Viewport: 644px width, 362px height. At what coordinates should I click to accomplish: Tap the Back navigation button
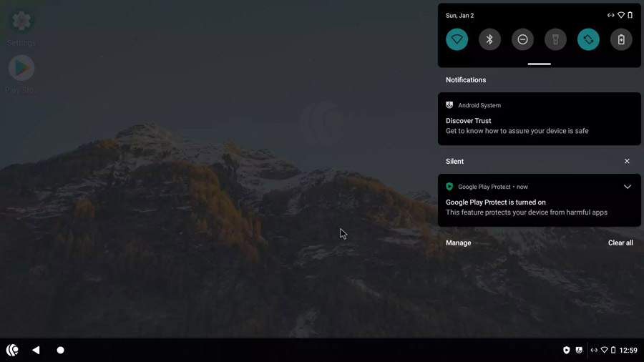(36, 350)
